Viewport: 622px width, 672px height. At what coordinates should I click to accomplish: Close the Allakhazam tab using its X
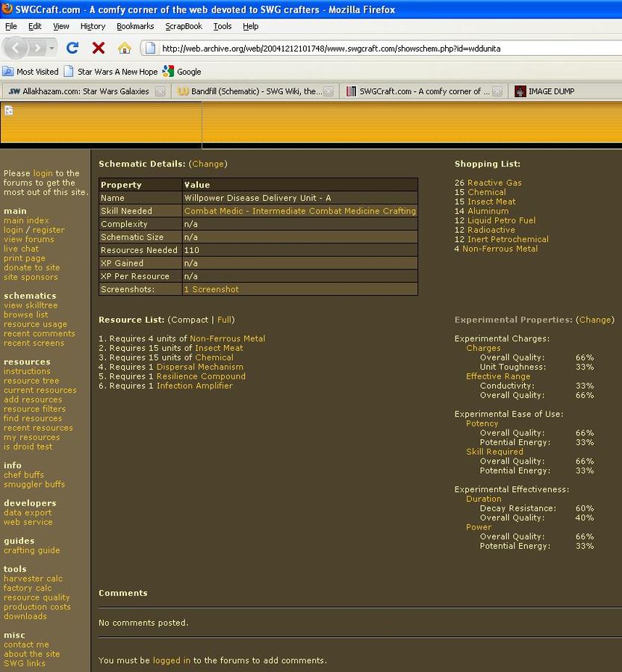(x=160, y=91)
